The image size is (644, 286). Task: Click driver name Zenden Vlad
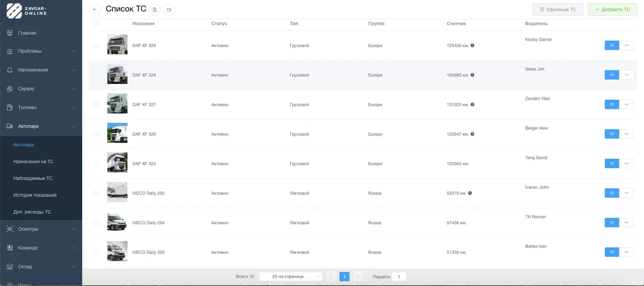537,99
